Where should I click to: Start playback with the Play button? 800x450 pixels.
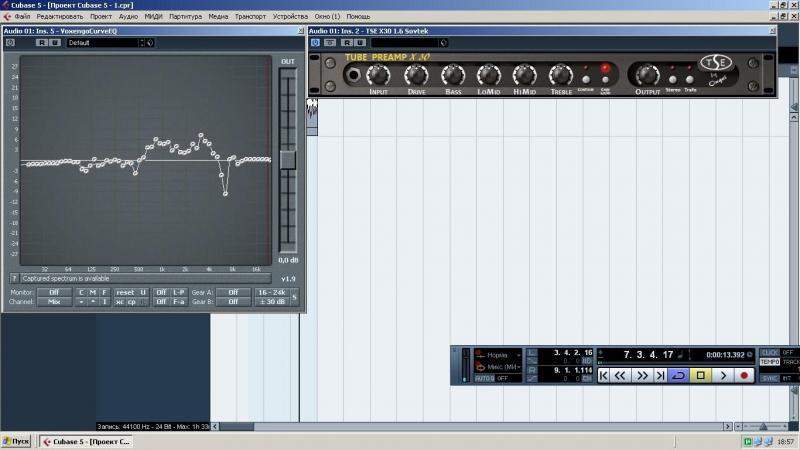pyautogui.click(x=723, y=376)
